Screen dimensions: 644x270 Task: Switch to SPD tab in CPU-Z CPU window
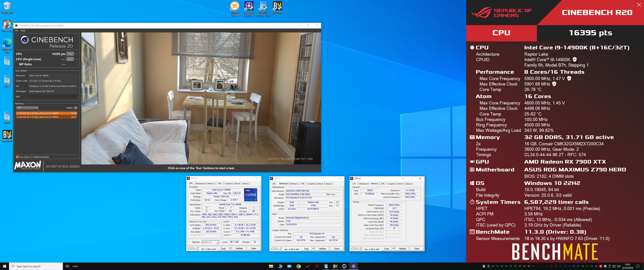[x=219, y=184]
